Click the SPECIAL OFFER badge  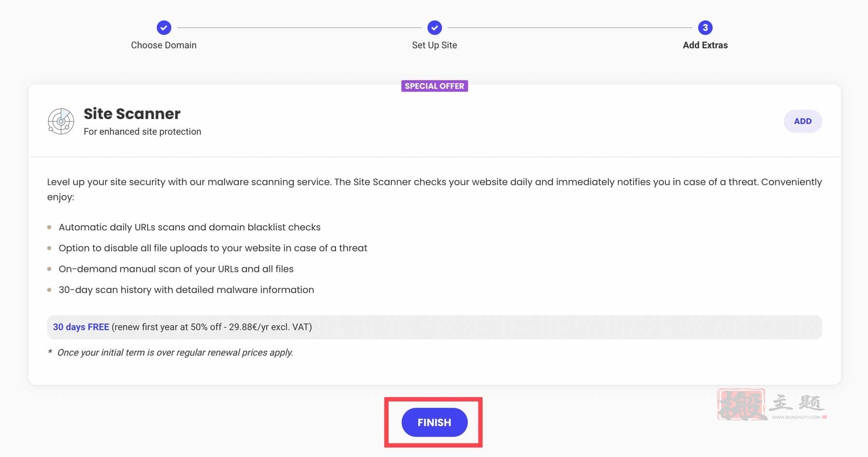[x=434, y=86]
